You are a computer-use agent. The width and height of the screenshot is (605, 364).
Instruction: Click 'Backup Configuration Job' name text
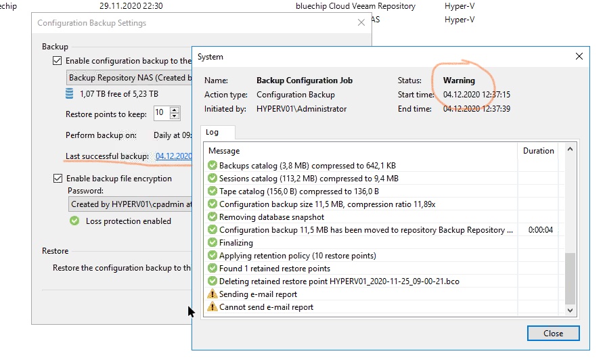point(305,81)
